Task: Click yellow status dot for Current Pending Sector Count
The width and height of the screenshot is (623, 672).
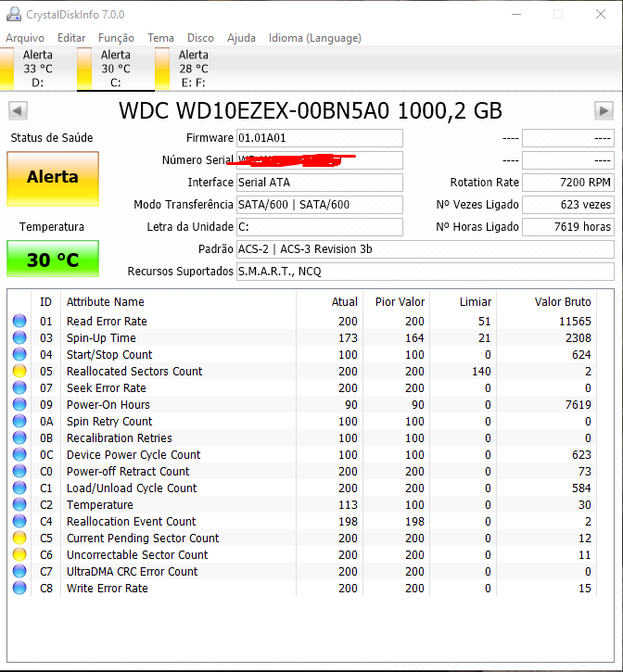Action: click(x=19, y=539)
